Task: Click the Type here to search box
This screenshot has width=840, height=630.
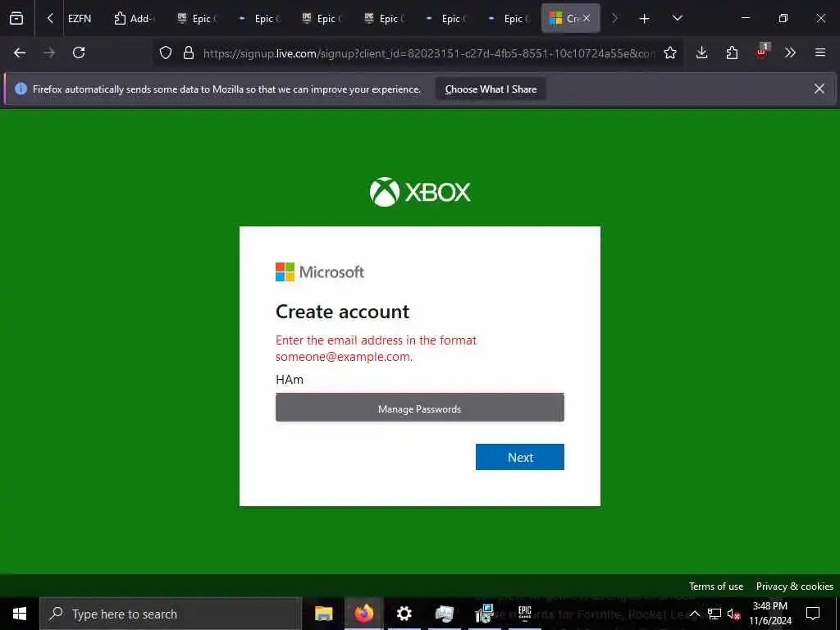Action: click(171, 614)
